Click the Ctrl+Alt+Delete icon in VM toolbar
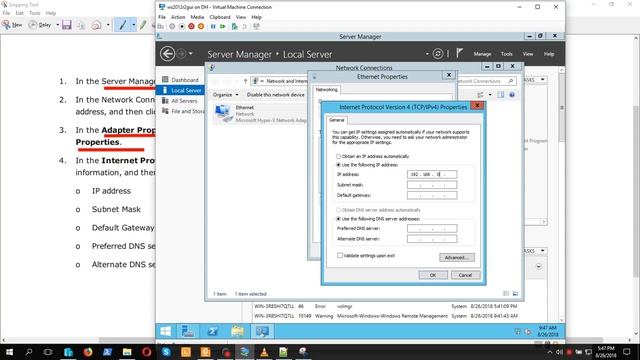The height and width of the screenshot is (360, 640). click(161, 27)
